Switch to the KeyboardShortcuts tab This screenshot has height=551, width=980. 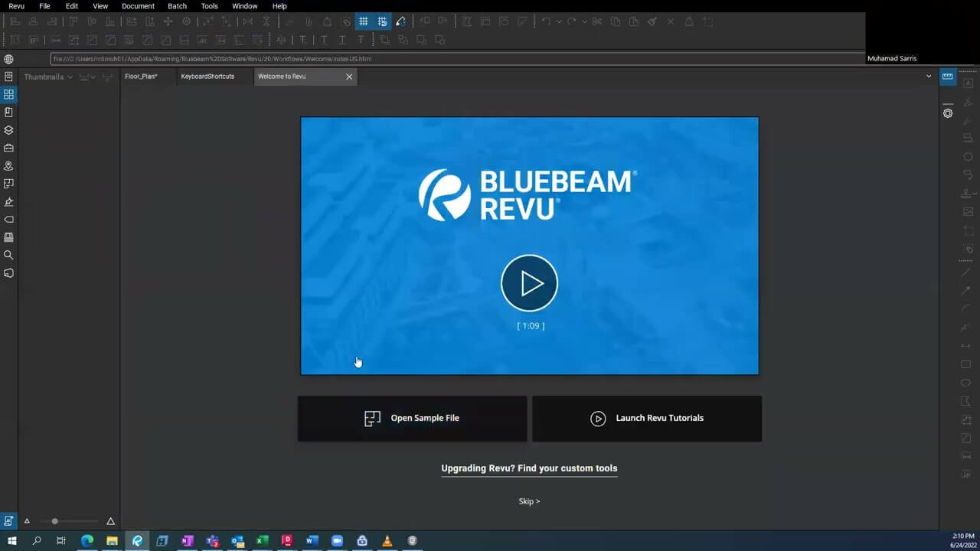point(214,77)
